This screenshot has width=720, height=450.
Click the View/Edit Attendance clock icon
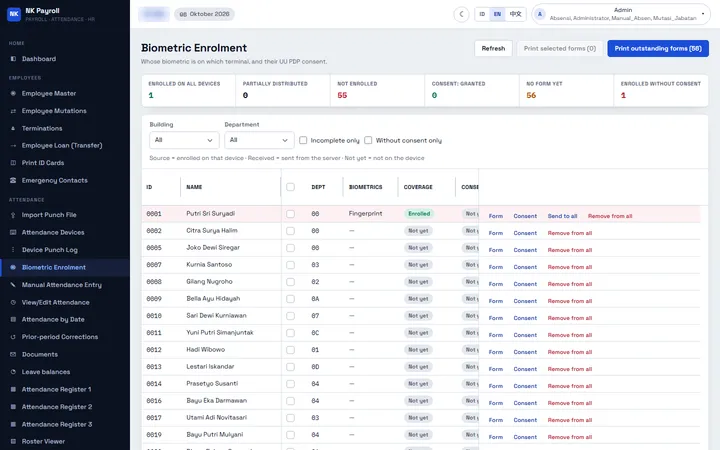coord(13,302)
